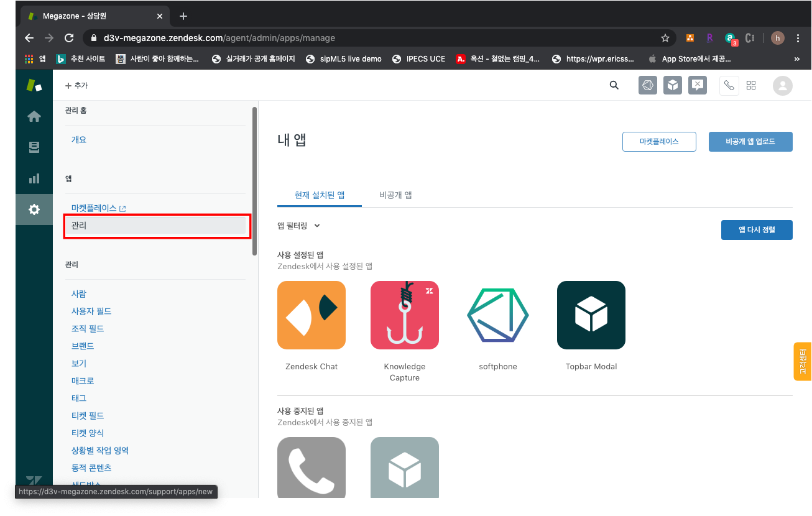Open 티켓 양식 link
This screenshot has height=516, width=812.
point(88,433)
